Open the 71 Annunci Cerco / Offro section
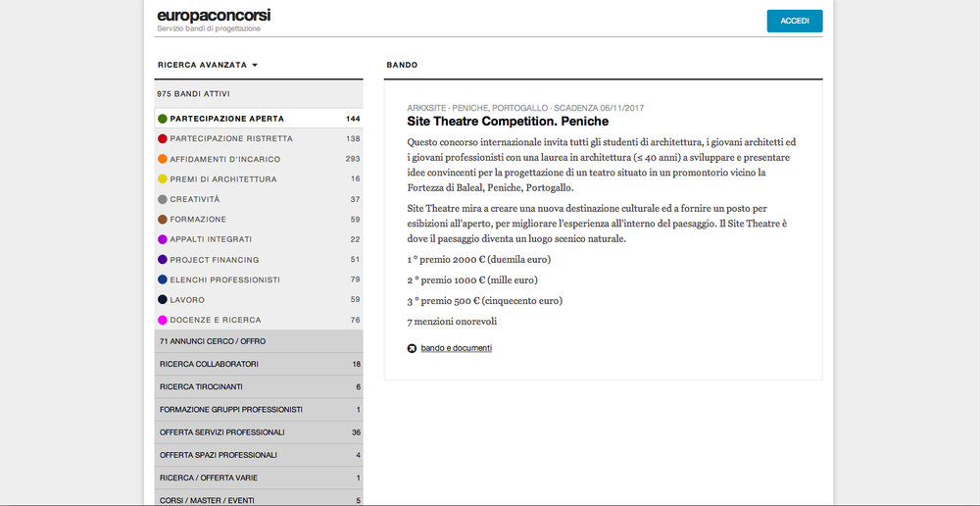980x506 pixels. 212,341
